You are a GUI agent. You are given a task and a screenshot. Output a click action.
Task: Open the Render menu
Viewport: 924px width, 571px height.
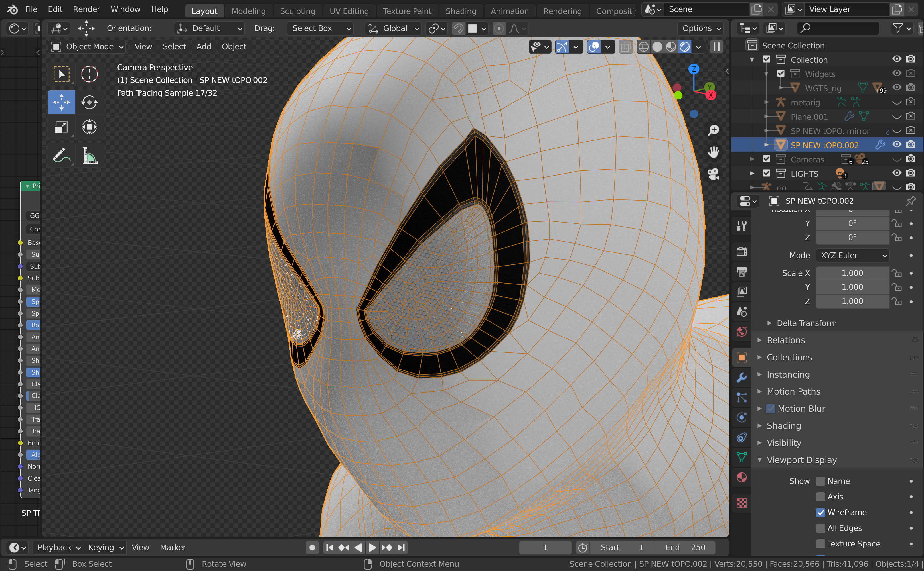pos(86,9)
